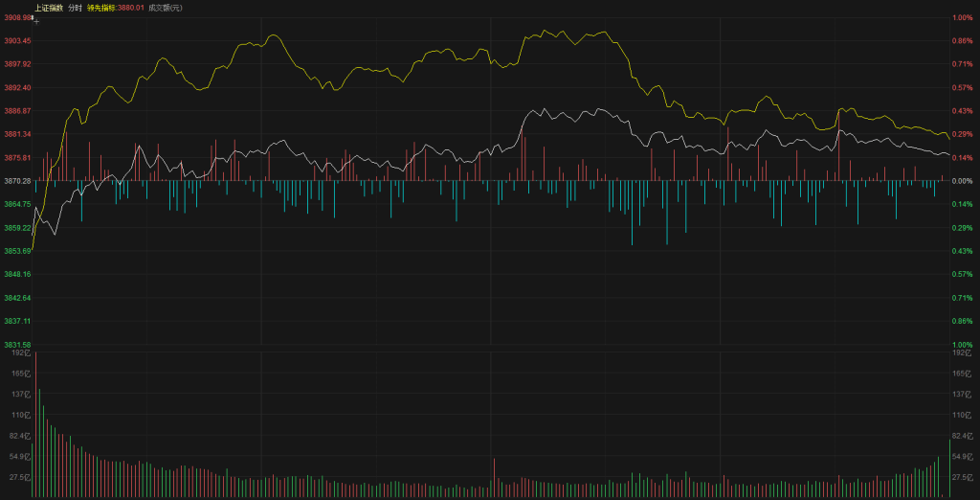
Task: Click the 82.4亿 label on left volume axis
Action: (19, 435)
